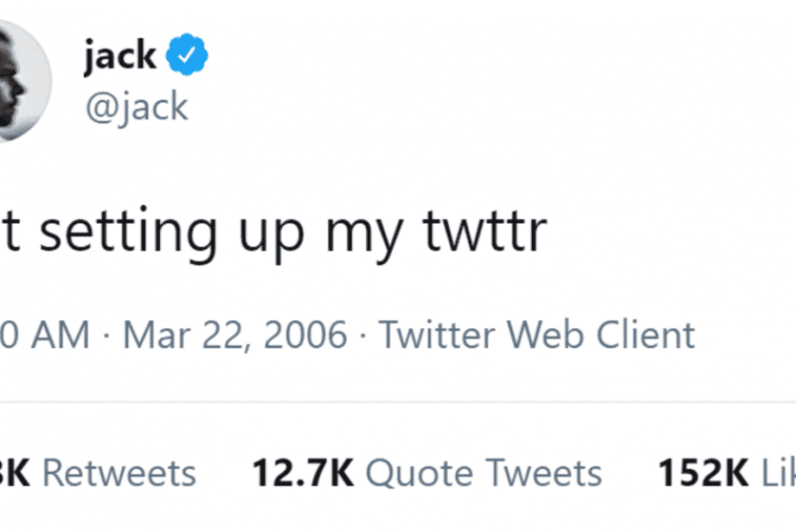Open the "Quote Tweets" list
The image size is (796, 532).
pyautogui.click(x=483, y=473)
